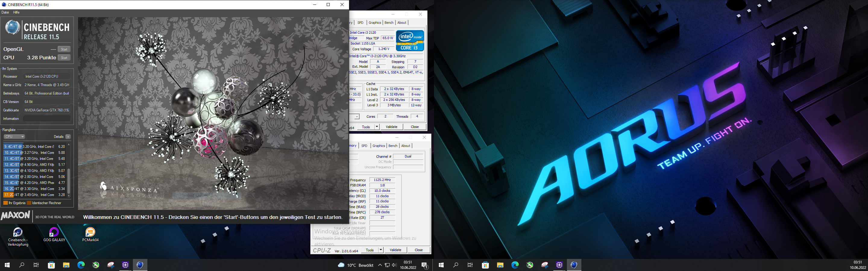868x271 pixels.
Task: Click the Details arrow button in Rangliste
Action: (68, 137)
